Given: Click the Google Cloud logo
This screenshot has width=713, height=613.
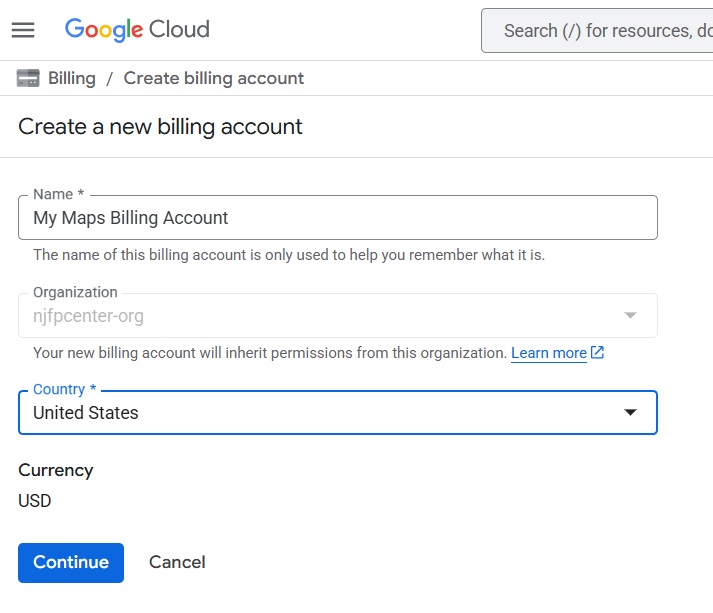Looking at the screenshot, I should 137,30.
